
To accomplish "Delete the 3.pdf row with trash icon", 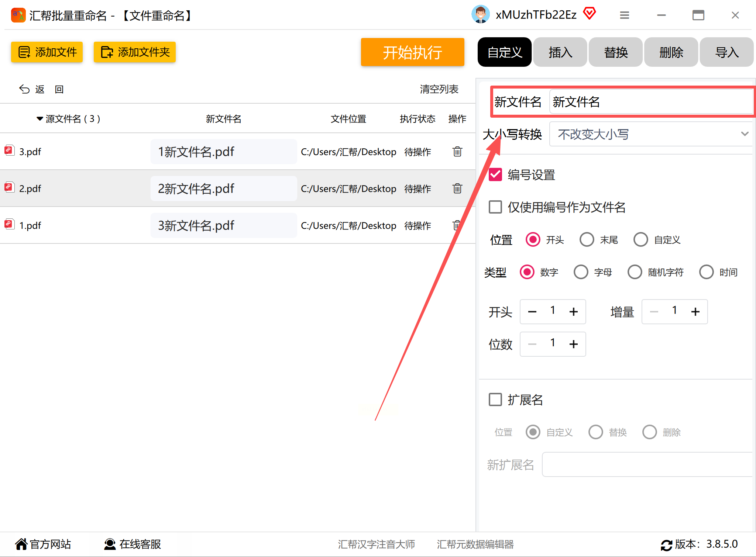I will [x=457, y=152].
